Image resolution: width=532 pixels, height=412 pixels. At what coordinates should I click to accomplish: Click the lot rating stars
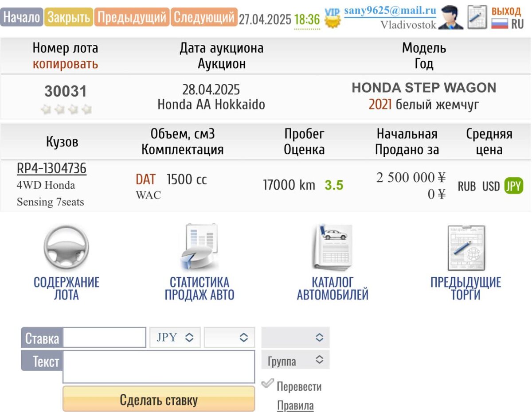66,109
